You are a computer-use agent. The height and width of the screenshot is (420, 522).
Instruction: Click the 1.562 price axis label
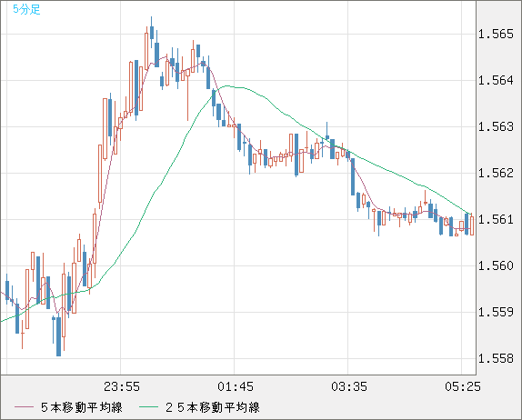(x=496, y=173)
